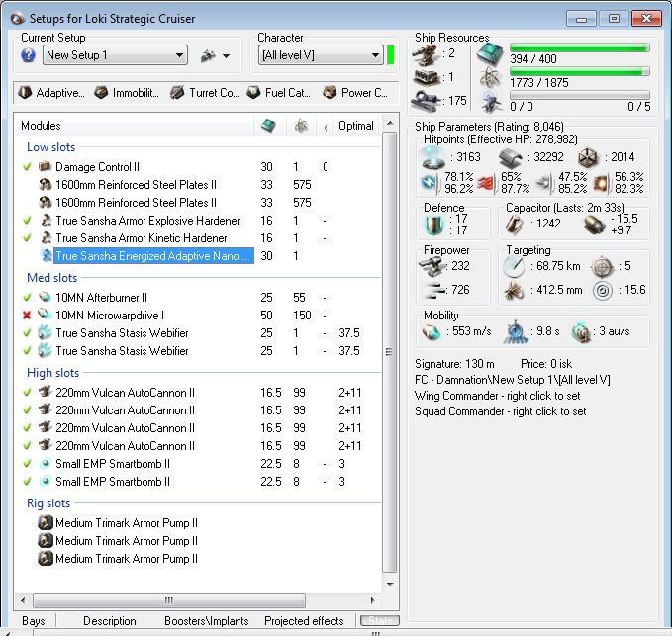The width and height of the screenshot is (672, 636).
Task: Click the module list vertical scrollbar thumb
Action: [389, 351]
